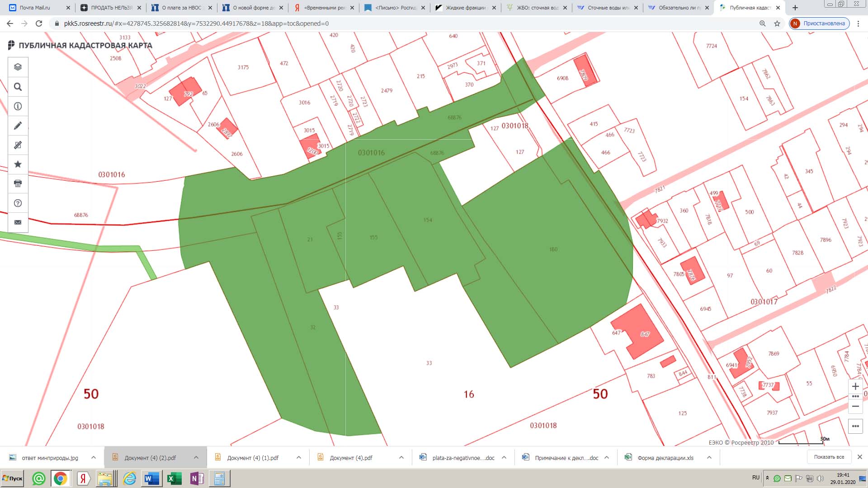Expand options for Форма декларации.xls download

click(x=709, y=458)
